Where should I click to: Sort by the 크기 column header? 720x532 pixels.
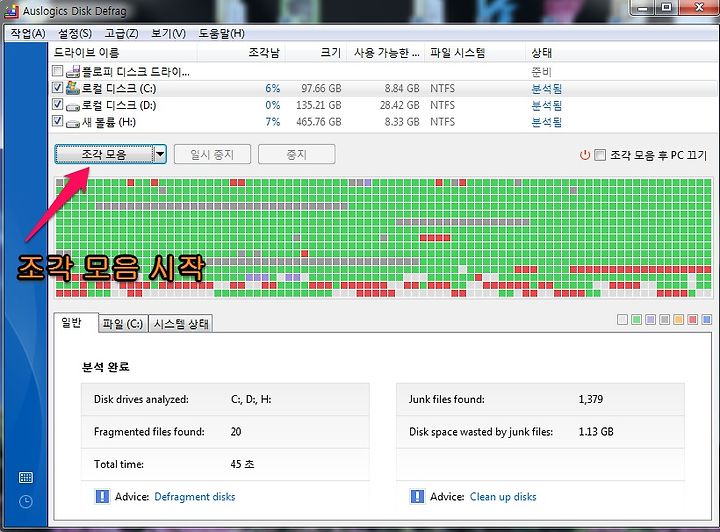point(315,53)
